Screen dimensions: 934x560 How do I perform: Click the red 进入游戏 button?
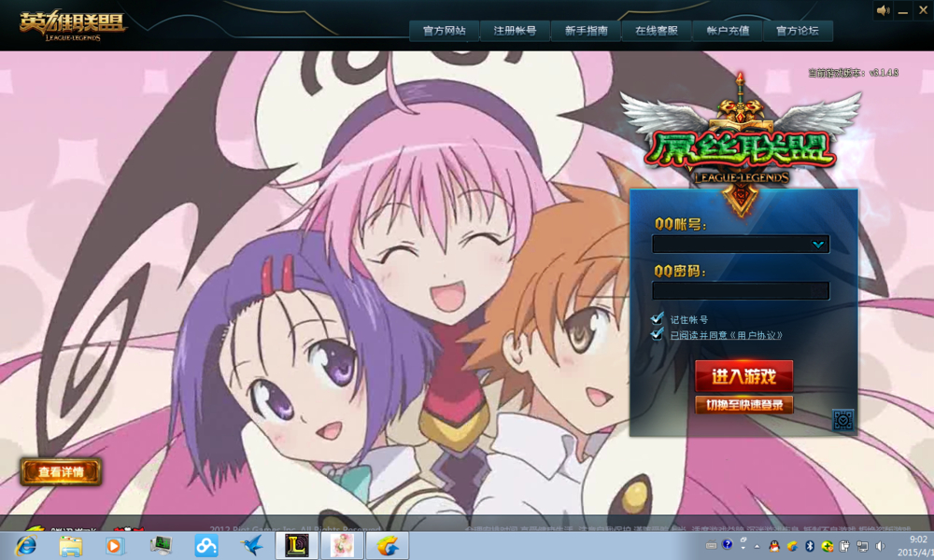(x=743, y=375)
